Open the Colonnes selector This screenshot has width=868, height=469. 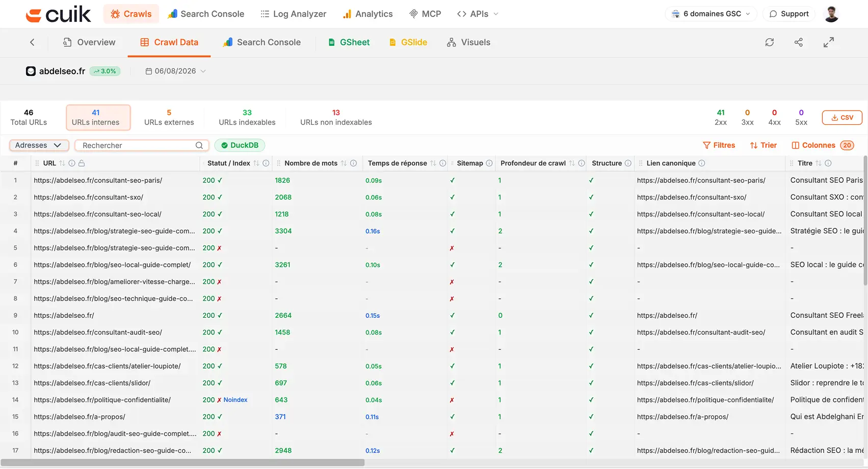(823, 145)
